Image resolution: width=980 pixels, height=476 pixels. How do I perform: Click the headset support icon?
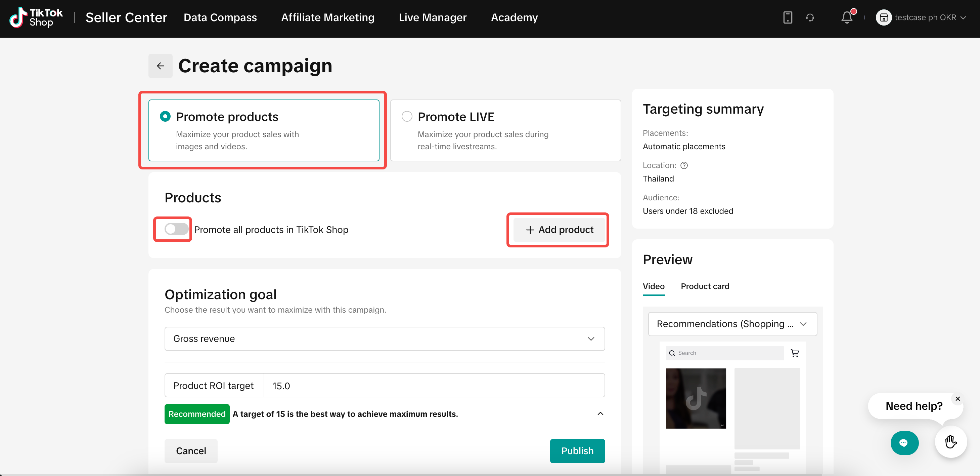click(x=810, y=17)
